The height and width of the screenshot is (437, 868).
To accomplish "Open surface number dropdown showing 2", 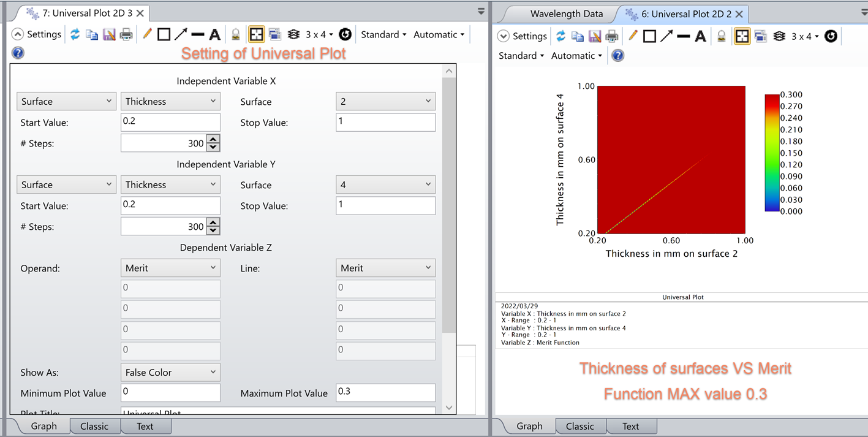I will (386, 101).
